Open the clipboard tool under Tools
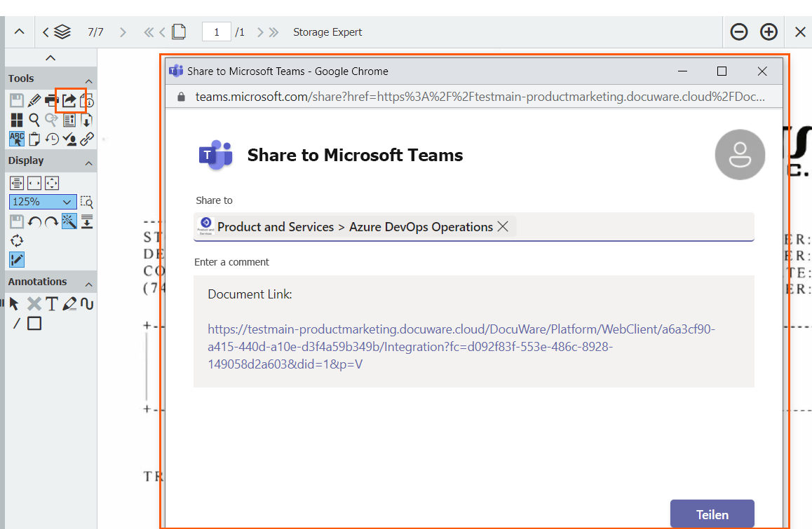 34,139
